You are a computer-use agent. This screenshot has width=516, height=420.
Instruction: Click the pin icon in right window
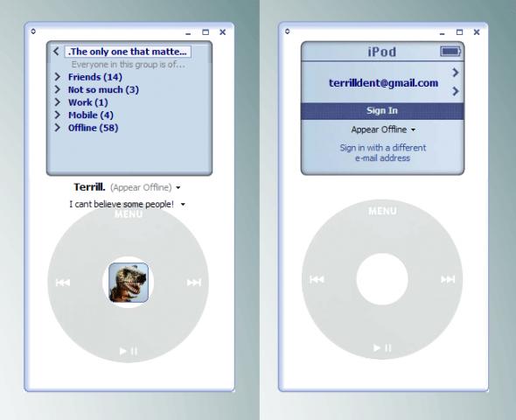point(287,31)
